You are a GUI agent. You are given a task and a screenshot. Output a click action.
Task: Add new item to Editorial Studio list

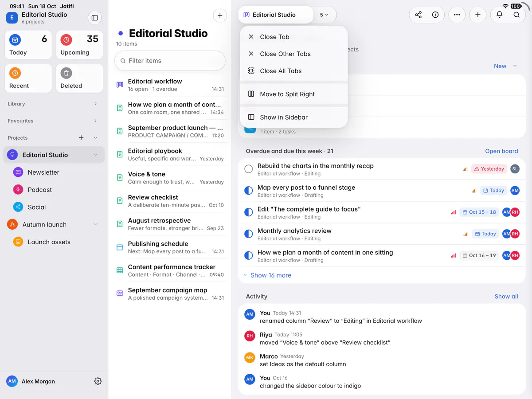(x=220, y=16)
